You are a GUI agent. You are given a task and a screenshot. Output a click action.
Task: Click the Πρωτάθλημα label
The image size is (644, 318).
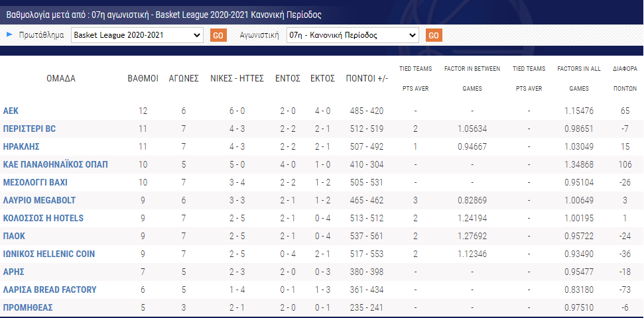[42, 35]
